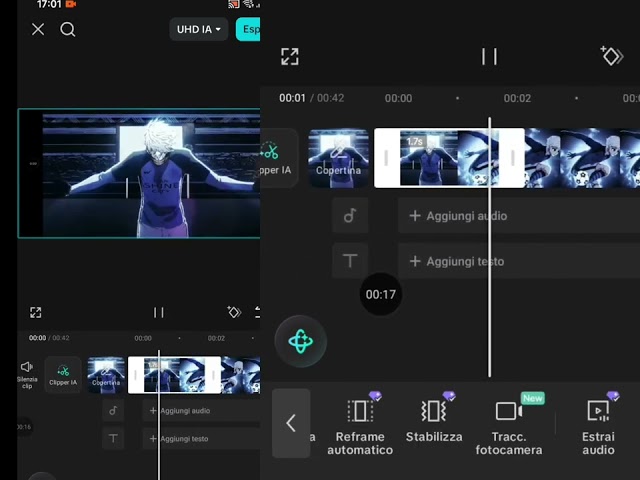Viewport: 640px width, 480px height.
Task: Click the music note track icon in right view
Action: click(350, 216)
